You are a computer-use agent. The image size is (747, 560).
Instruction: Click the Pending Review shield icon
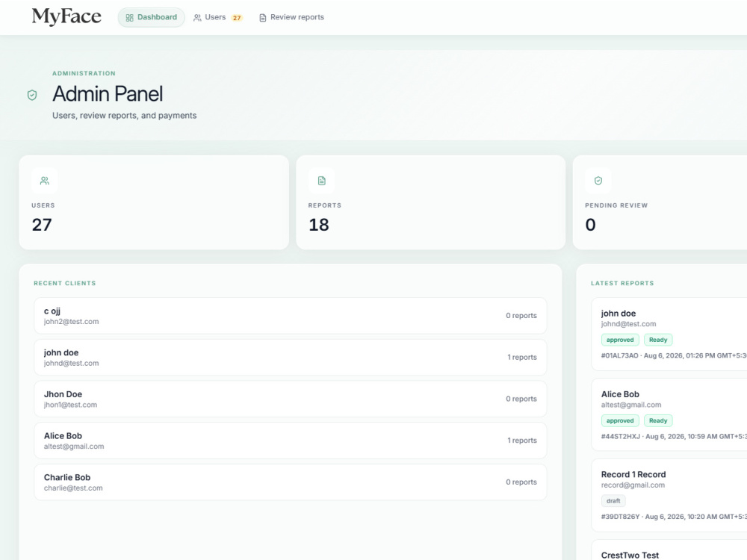click(x=598, y=181)
